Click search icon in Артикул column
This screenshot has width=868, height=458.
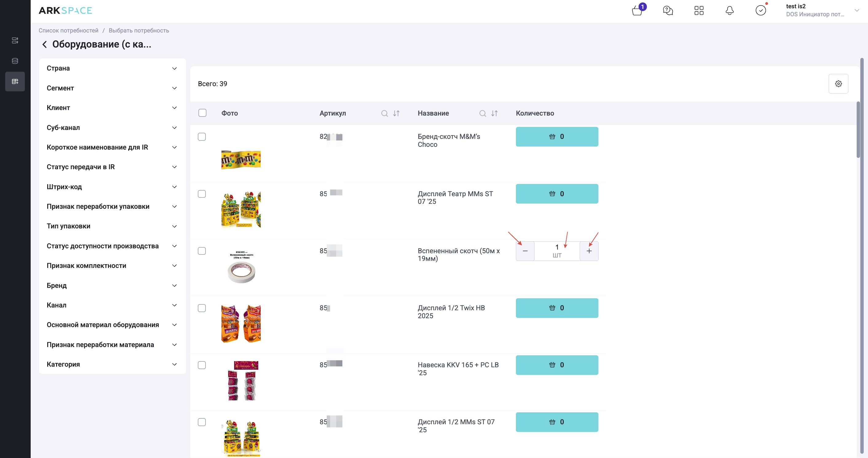384,113
